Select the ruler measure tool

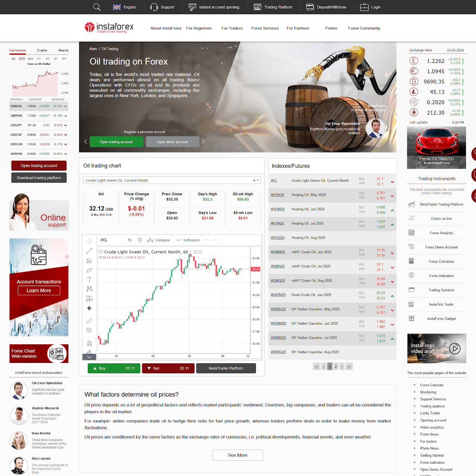click(x=89, y=321)
